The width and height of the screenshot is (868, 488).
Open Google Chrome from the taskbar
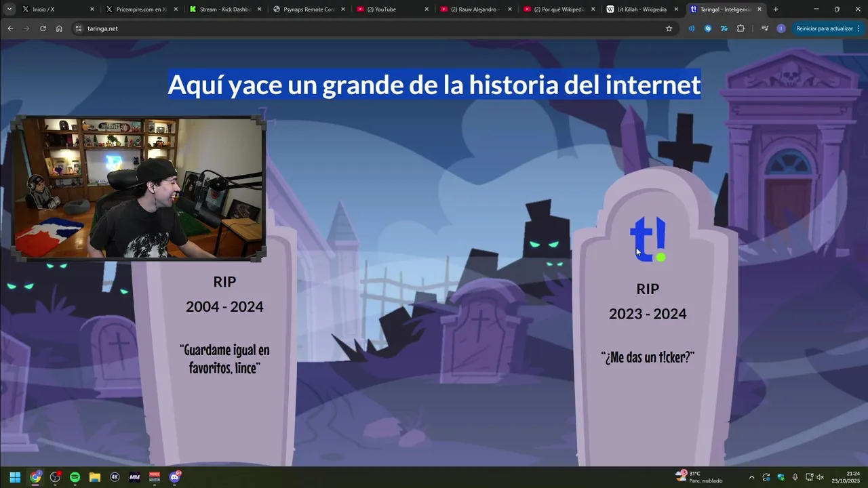35,477
